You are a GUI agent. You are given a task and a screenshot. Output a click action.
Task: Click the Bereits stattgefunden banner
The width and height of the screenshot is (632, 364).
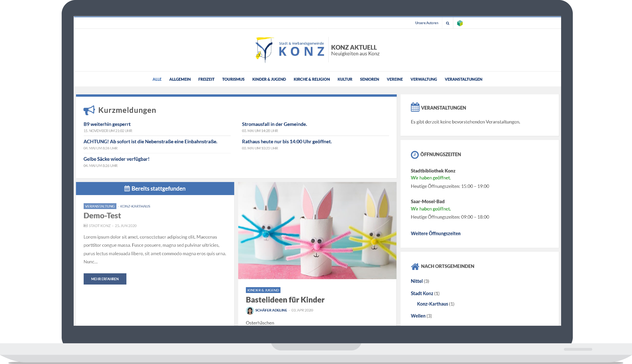(x=155, y=188)
